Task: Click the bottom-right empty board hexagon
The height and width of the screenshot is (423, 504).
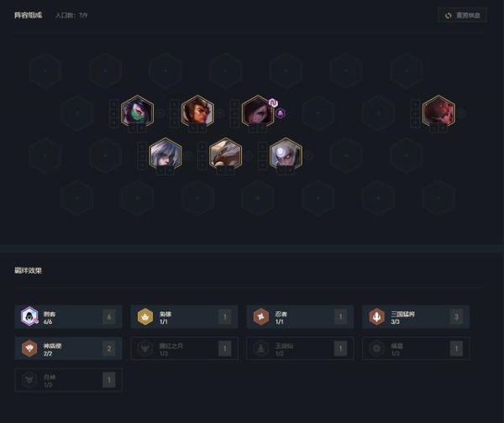Action: [438, 198]
